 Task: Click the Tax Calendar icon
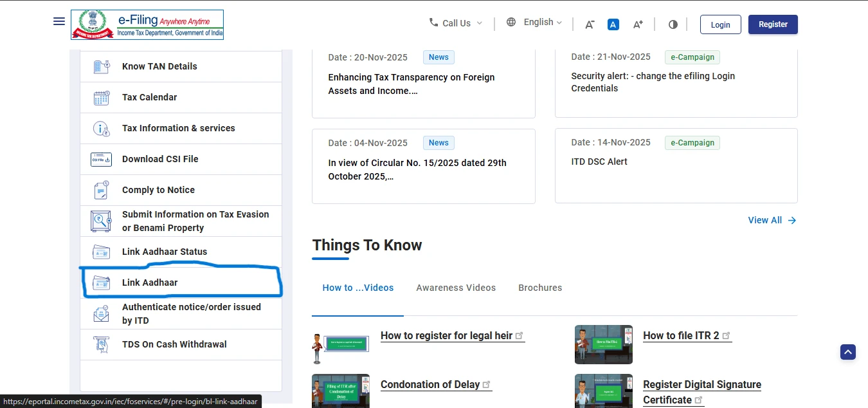[102, 98]
